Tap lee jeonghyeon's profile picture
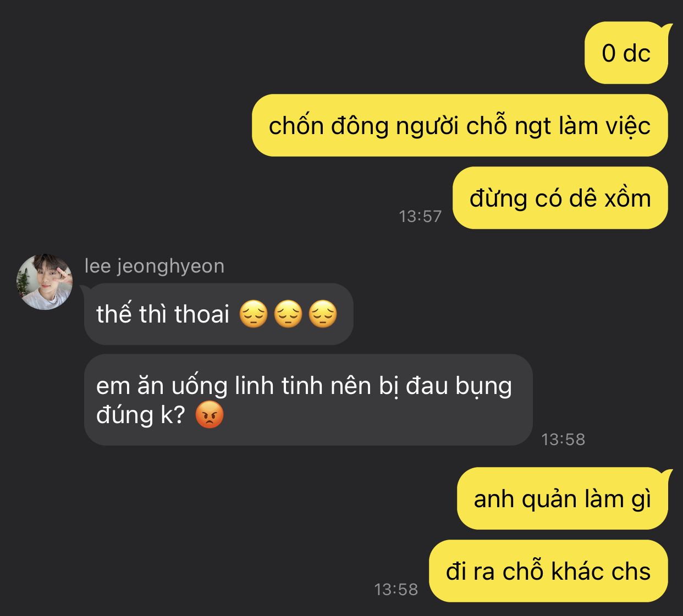The width and height of the screenshot is (683, 616). (45, 282)
